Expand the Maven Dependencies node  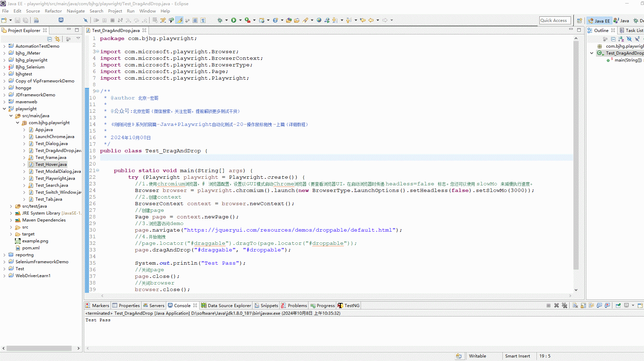pyautogui.click(x=11, y=220)
